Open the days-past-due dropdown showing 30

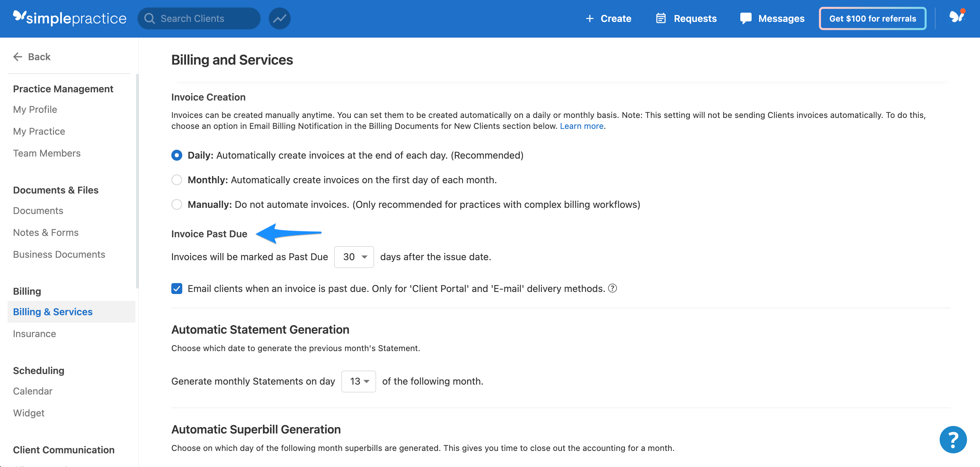pos(354,257)
